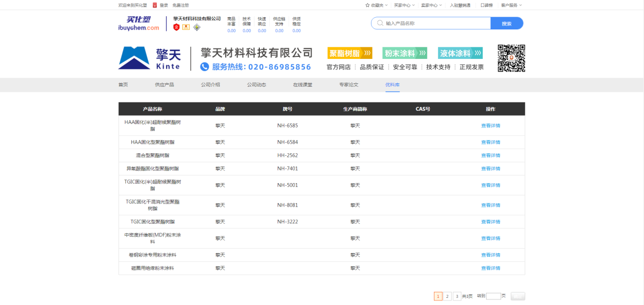The width and height of the screenshot is (644, 305).
Task: View details for NH-5001
Action: click(491, 185)
